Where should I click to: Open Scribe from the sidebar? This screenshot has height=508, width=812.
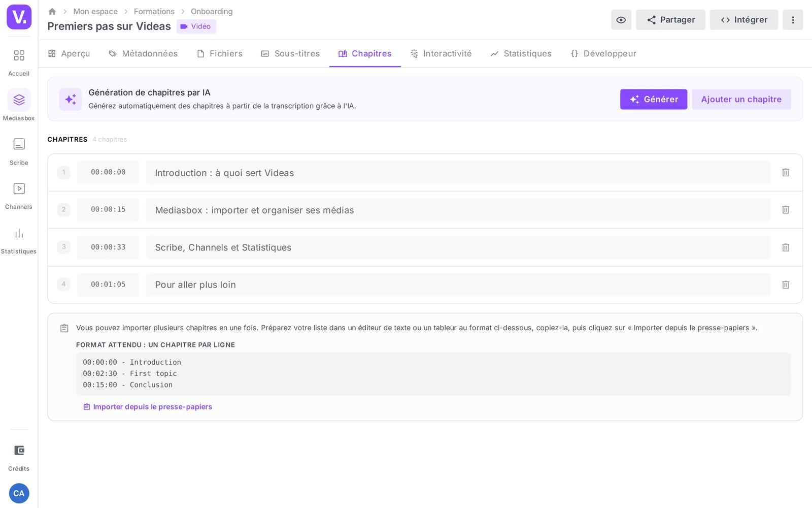19,151
